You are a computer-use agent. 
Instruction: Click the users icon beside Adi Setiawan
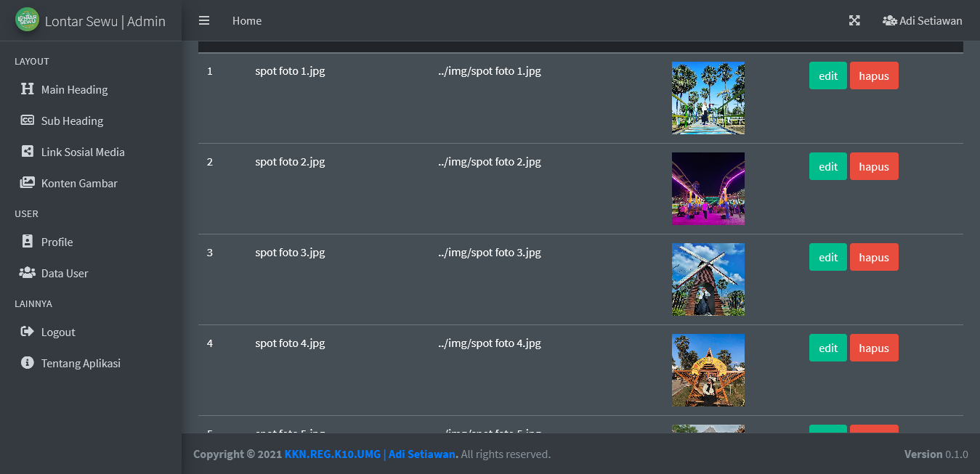click(889, 20)
